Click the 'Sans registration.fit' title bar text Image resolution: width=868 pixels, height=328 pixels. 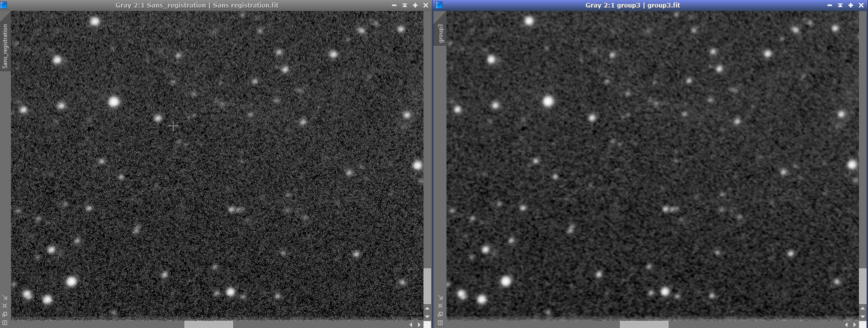click(246, 5)
